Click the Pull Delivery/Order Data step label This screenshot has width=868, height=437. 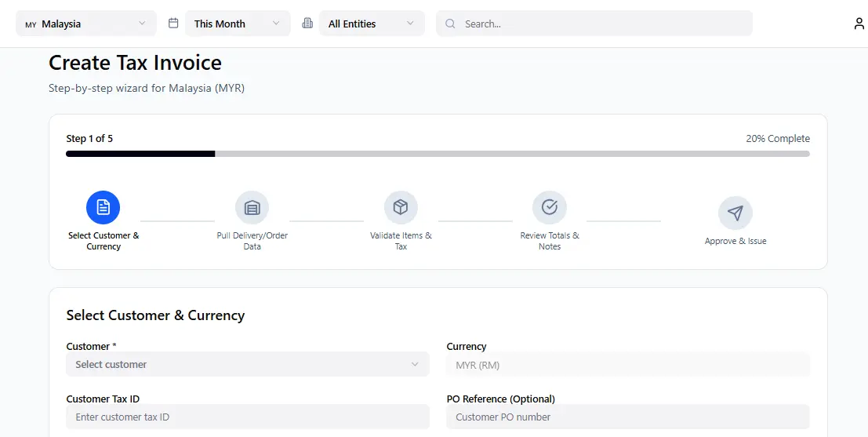[252, 241]
